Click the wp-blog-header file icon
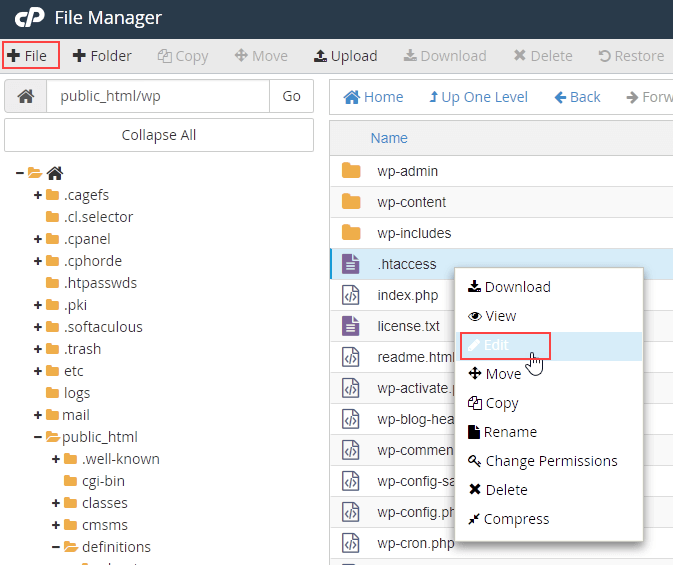 coord(351,419)
